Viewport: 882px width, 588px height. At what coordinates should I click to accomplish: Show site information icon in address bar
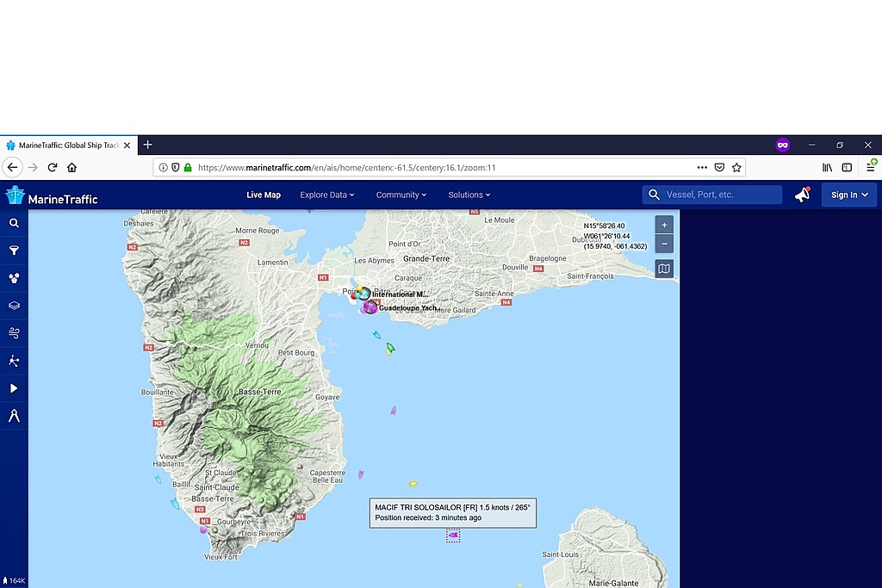click(163, 168)
